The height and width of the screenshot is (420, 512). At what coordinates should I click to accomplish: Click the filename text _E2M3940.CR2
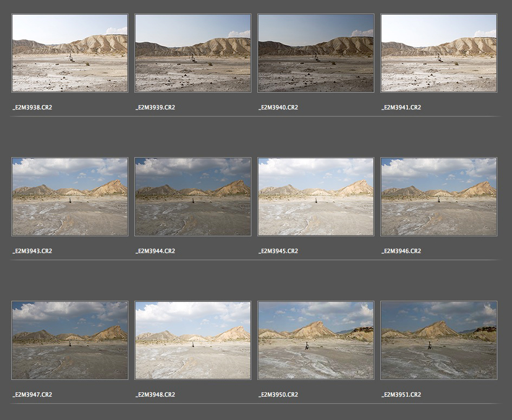coord(278,108)
